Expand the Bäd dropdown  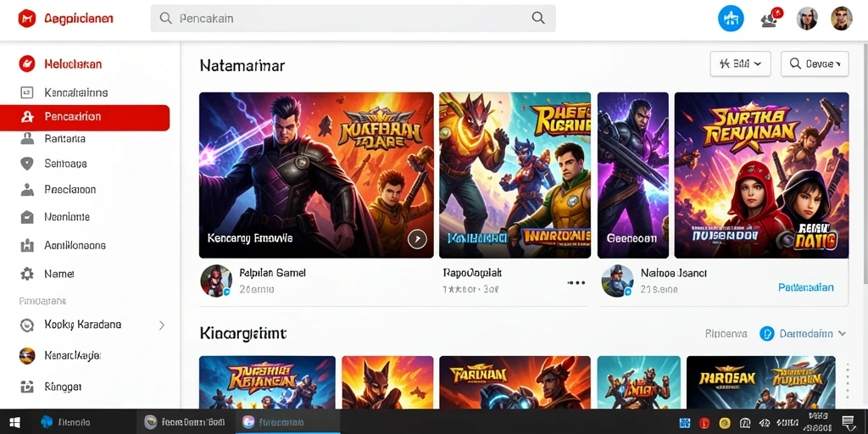741,64
